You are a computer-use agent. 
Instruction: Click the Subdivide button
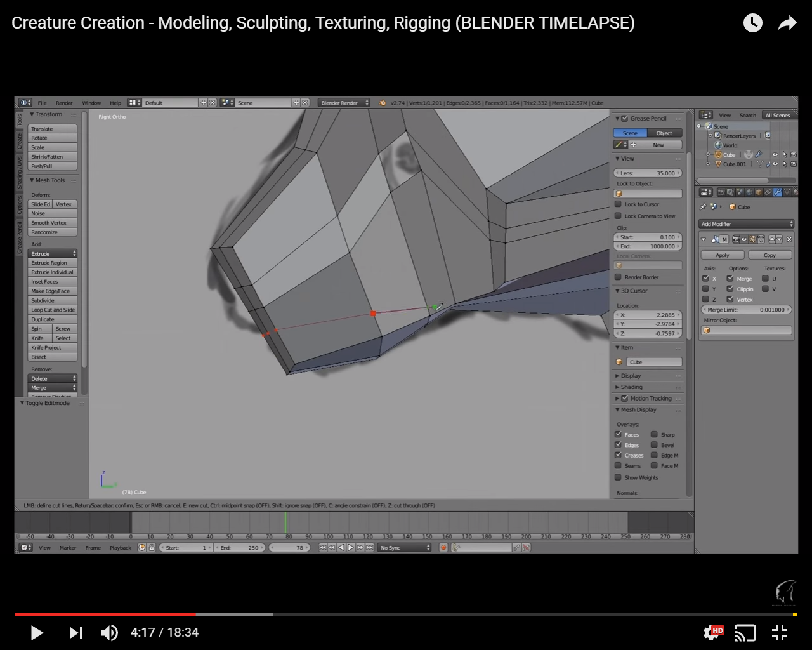coord(53,300)
